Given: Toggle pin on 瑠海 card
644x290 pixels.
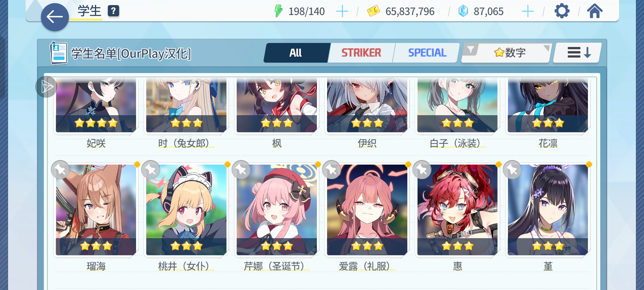Looking at the screenshot, I should [x=60, y=170].
